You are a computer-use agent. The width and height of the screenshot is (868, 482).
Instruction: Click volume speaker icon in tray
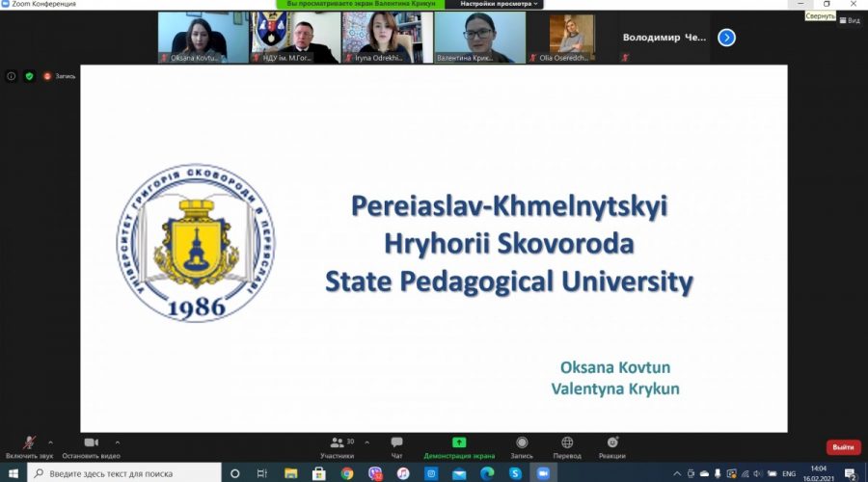(757, 473)
